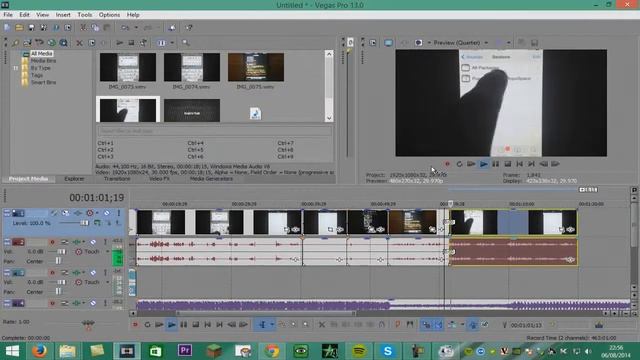
Task: Click the Cut scissors icon in the main toolbar
Action: point(83,28)
